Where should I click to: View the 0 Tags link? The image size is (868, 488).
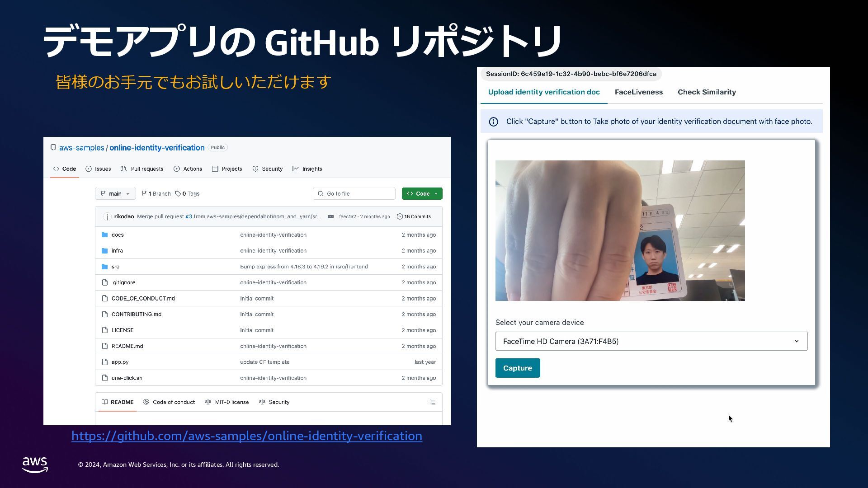coord(187,194)
